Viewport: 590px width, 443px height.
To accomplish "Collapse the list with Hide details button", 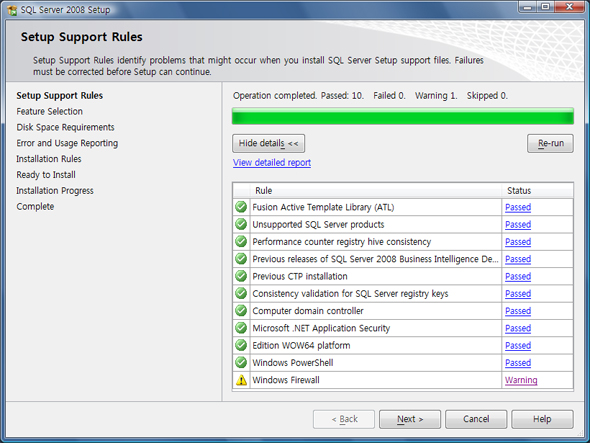I will (x=268, y=143).
